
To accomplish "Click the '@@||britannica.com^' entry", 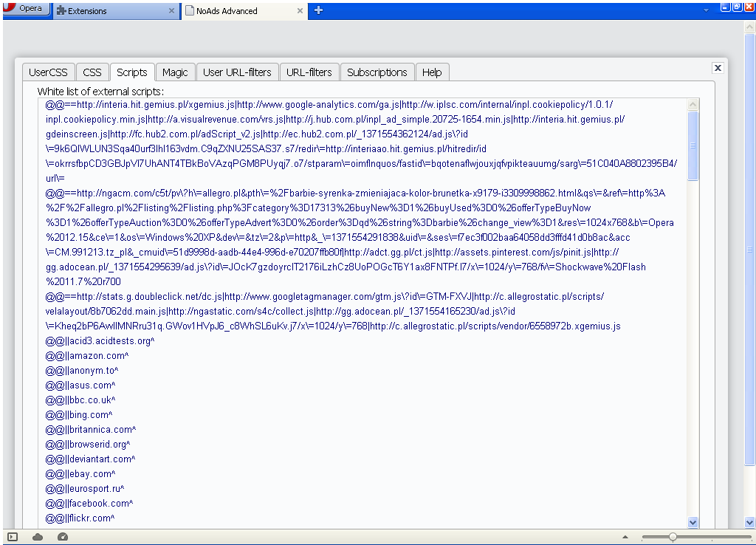I will pyautogui.click(x=91, y=430).
